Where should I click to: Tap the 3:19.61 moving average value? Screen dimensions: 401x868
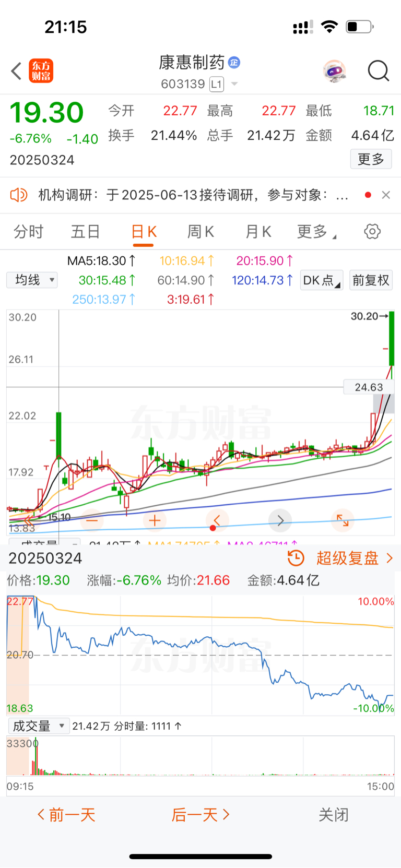(x=191, y=300)
